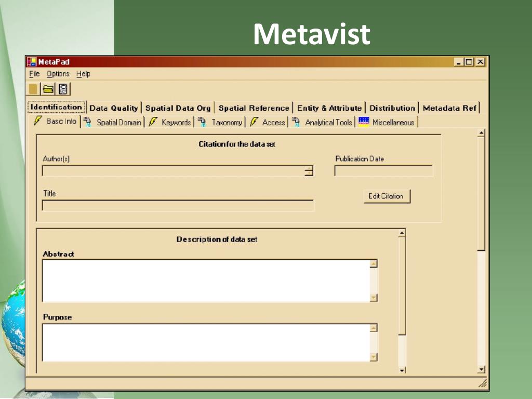Click the Basic Info tab lightning icon
The width and height of the screenshot is (532, 399).
tap(37, 121)
